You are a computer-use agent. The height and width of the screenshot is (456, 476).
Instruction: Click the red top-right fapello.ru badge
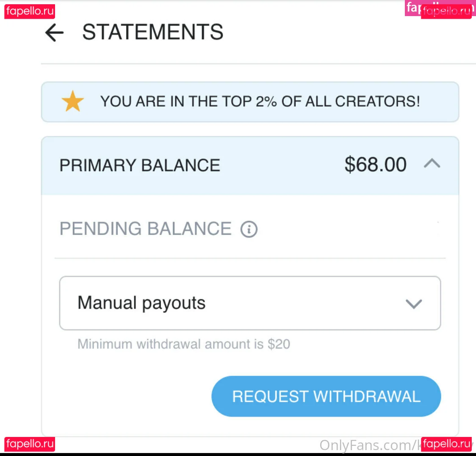[447, 12]
